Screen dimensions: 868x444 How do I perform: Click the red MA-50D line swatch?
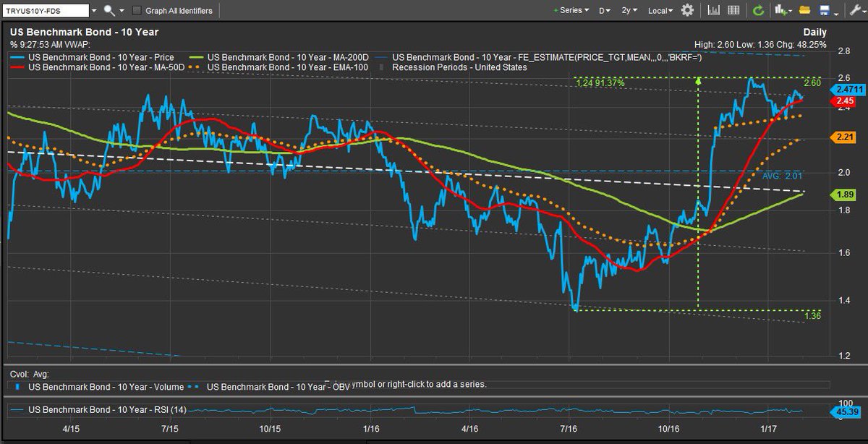tap(17, 67)
